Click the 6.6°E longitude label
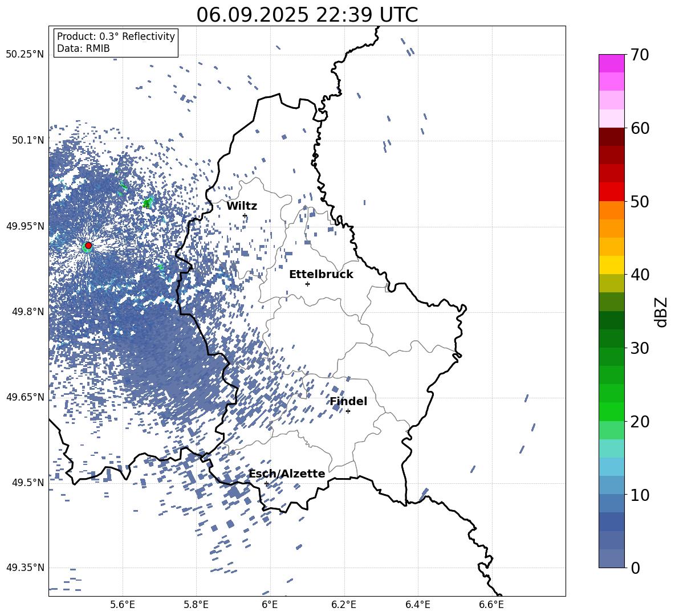The height and width of the screenshot is (616, 675). pyautogui.click(x=491, y=605)
